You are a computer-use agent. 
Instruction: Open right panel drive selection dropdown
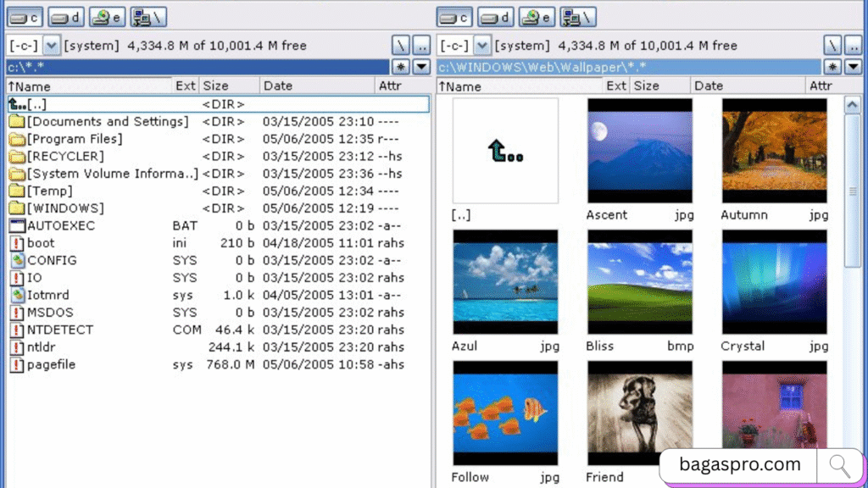[x=481, y=45]
